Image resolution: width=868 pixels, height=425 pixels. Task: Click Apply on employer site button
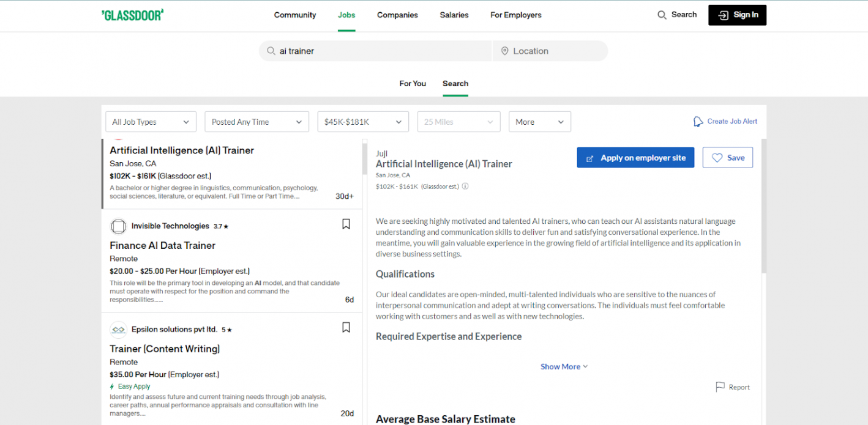click(x=635, y=158)
